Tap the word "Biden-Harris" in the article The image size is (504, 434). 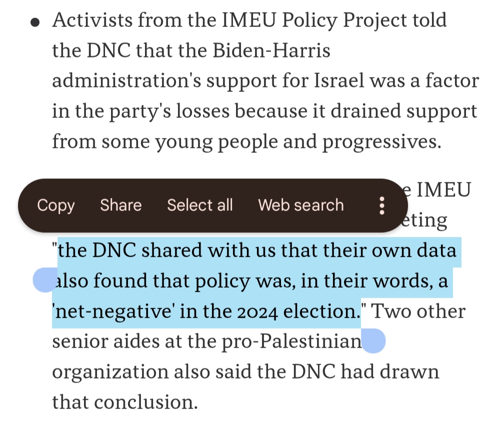275,51
